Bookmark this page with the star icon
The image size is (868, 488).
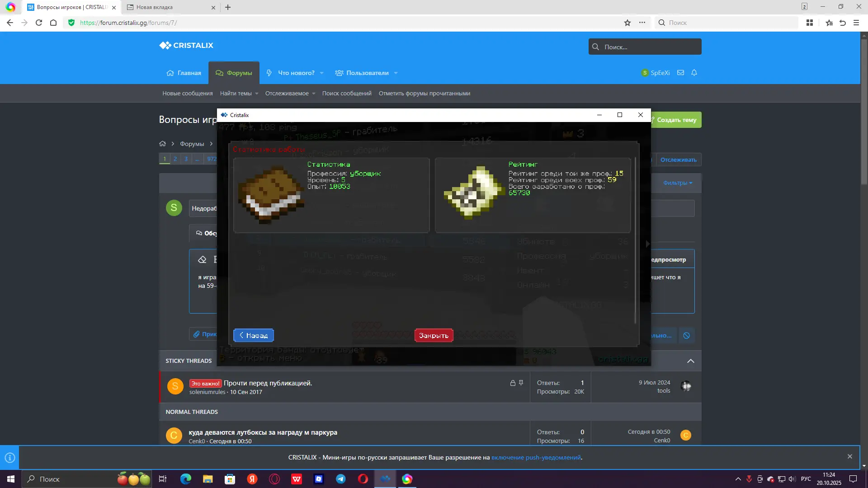[627, 23]
